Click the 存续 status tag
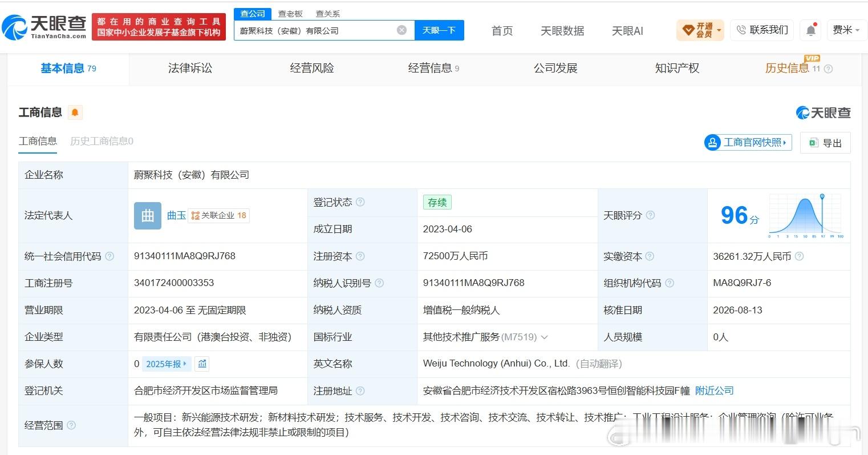The image size is (868, 455). pos(437,202)
